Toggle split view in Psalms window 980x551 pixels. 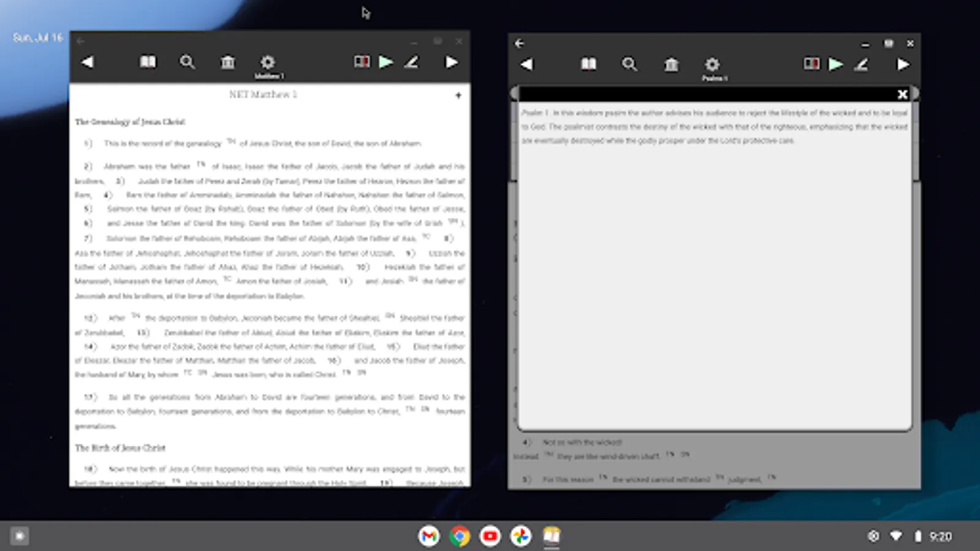812,64
